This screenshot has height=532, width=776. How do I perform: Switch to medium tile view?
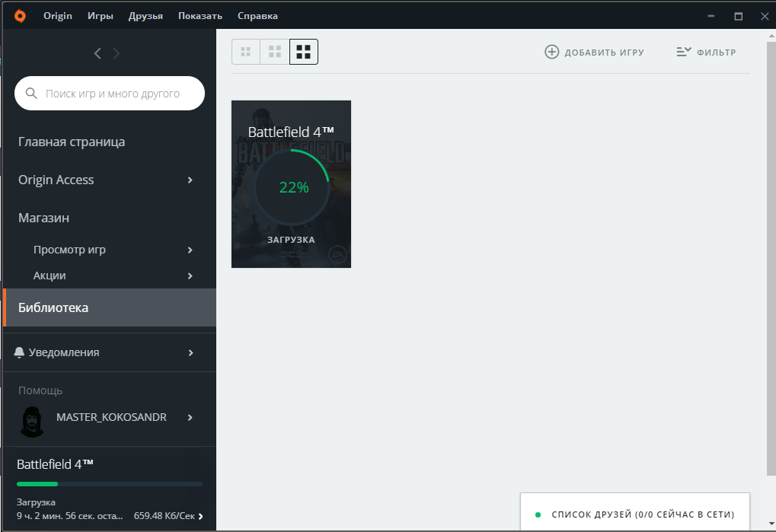[x=275, y=52]
